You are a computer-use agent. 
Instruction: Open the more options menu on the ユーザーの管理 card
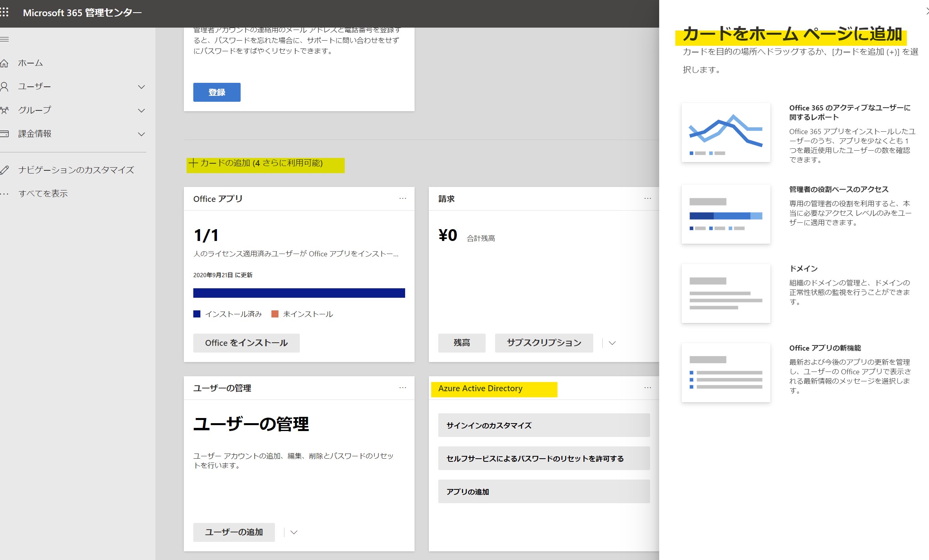coord(402,388)
